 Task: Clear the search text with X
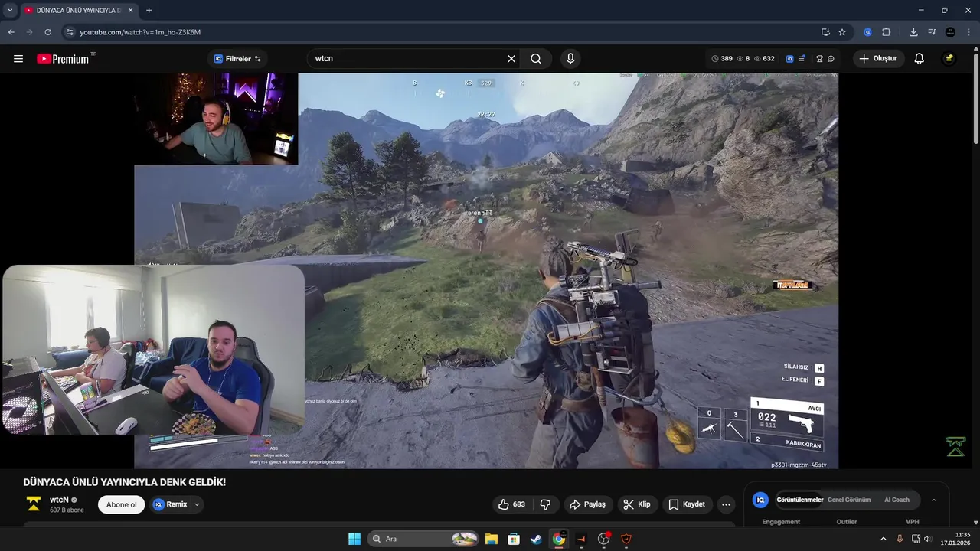(x=511, y=59)
